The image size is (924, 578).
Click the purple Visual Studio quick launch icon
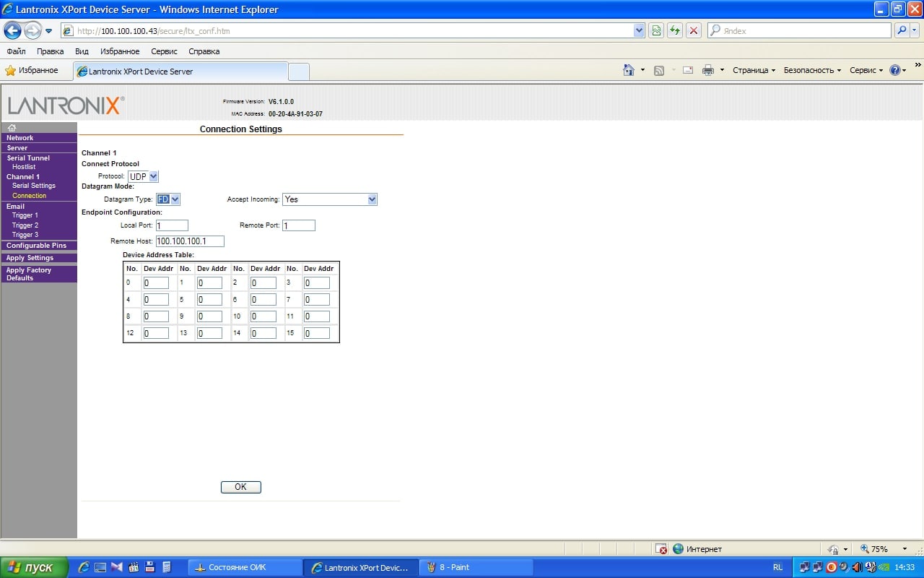point(117,567)
